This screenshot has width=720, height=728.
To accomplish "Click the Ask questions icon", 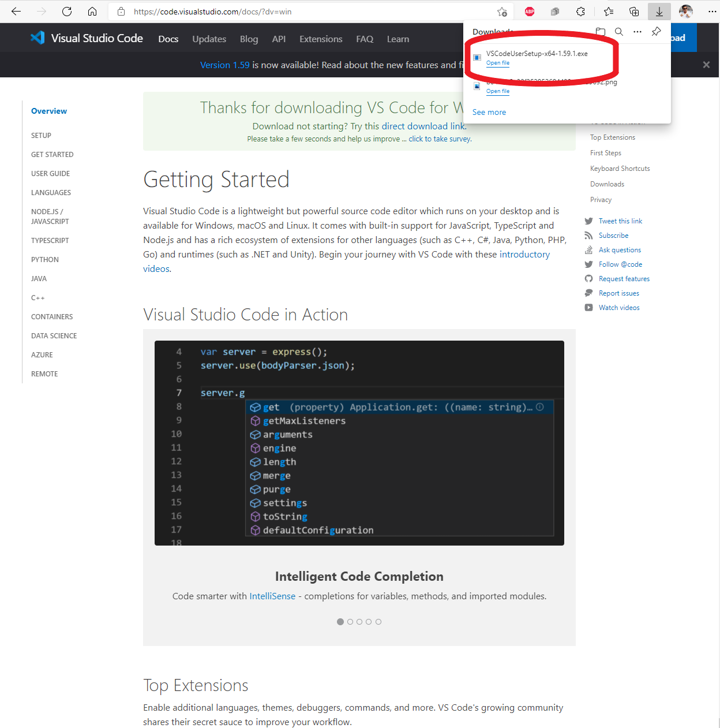I will (x=588, y=250).
